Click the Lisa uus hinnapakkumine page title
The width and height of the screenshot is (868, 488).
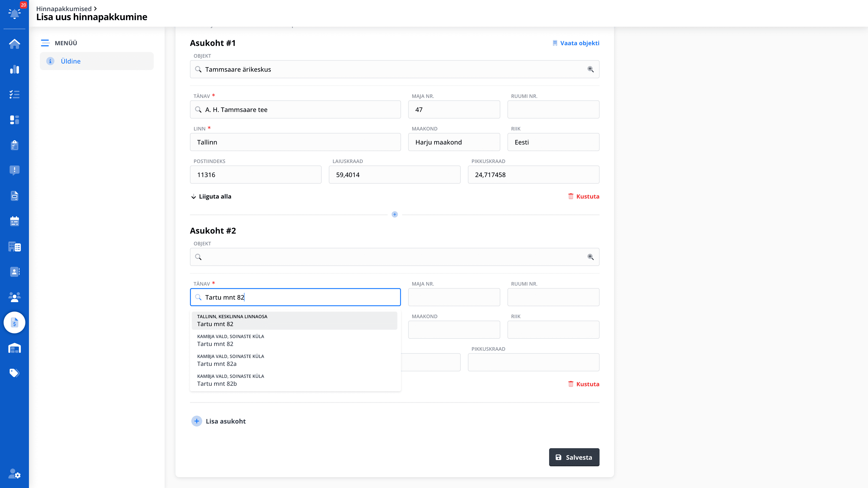coord(92,17)
